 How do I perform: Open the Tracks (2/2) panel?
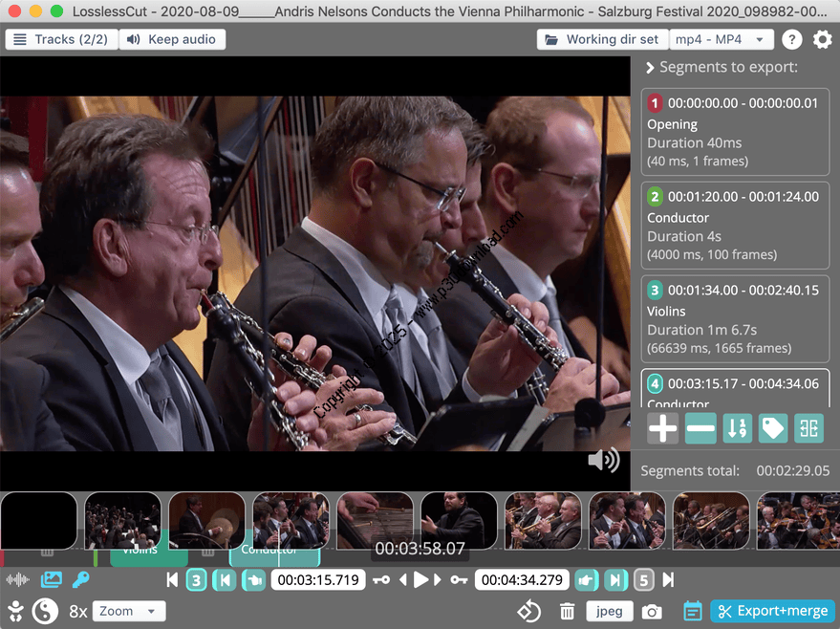point(62,39)
